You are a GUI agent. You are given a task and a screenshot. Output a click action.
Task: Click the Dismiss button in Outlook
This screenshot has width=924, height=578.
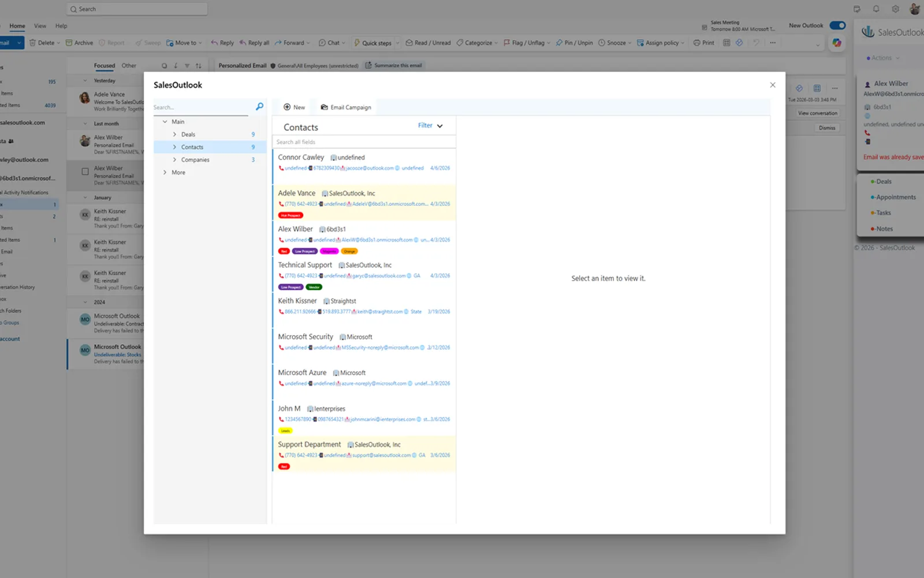[x=827, y=128]
